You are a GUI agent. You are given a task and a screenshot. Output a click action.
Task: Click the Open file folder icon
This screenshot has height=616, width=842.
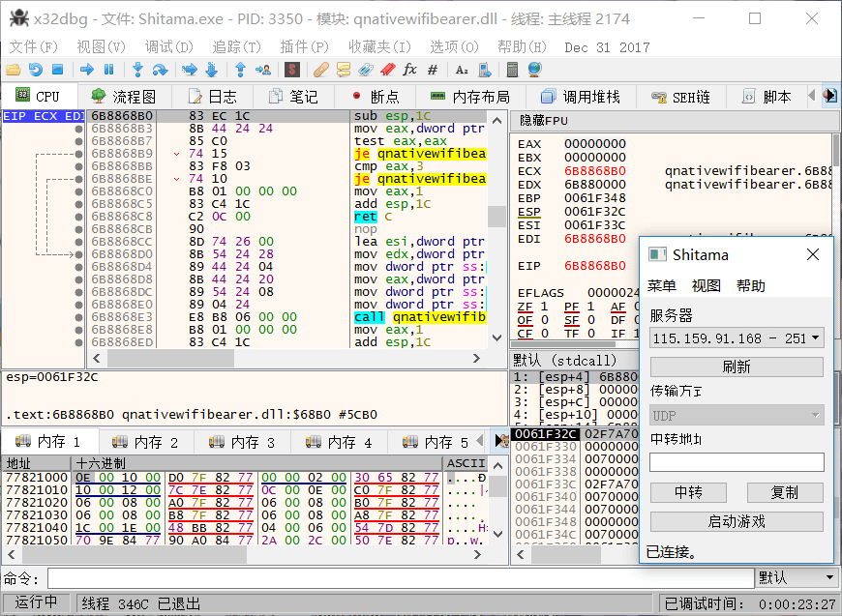click(x=14, y=70)
